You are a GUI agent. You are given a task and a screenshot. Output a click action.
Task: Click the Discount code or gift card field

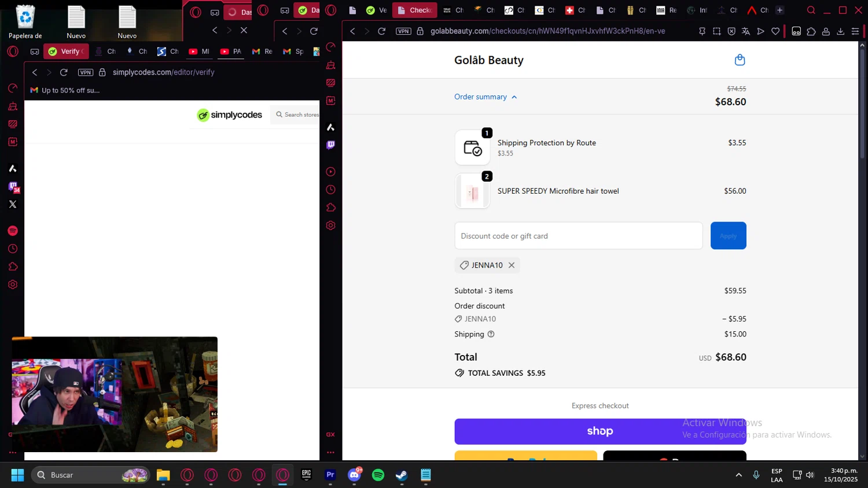click(579, 236)
